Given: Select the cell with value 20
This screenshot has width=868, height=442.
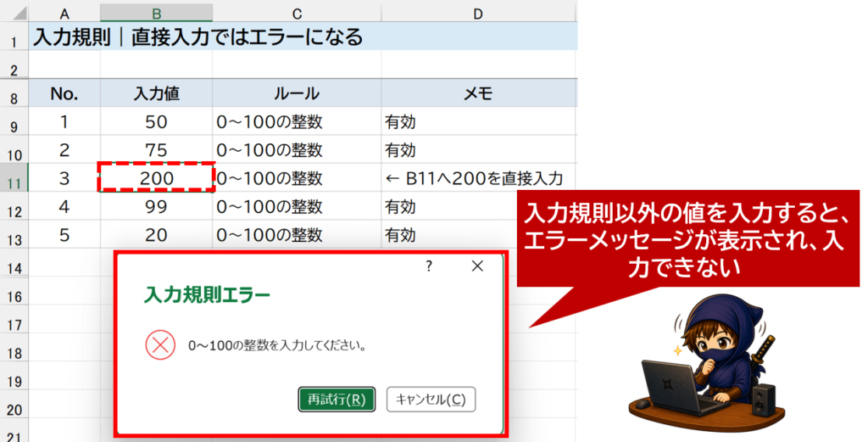Looking at the screenshot, I should pyautogui.click(x=157, y=234).
